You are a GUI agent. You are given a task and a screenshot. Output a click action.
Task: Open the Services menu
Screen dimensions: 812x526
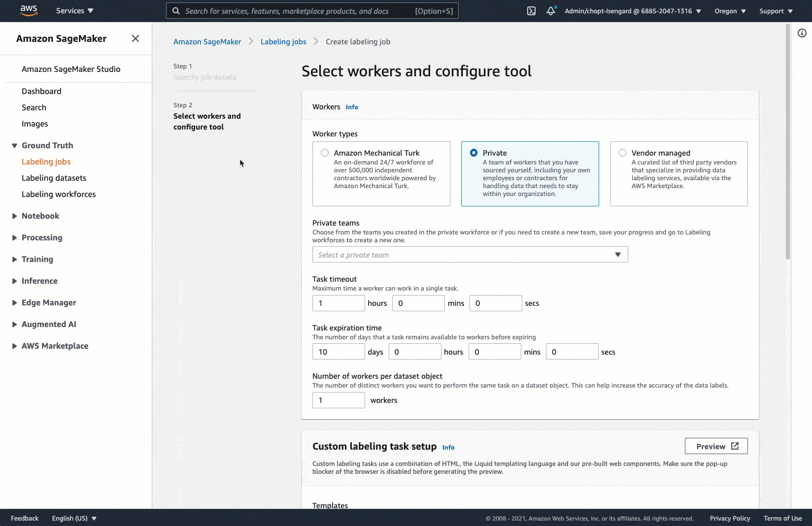(x=74, y=11)
